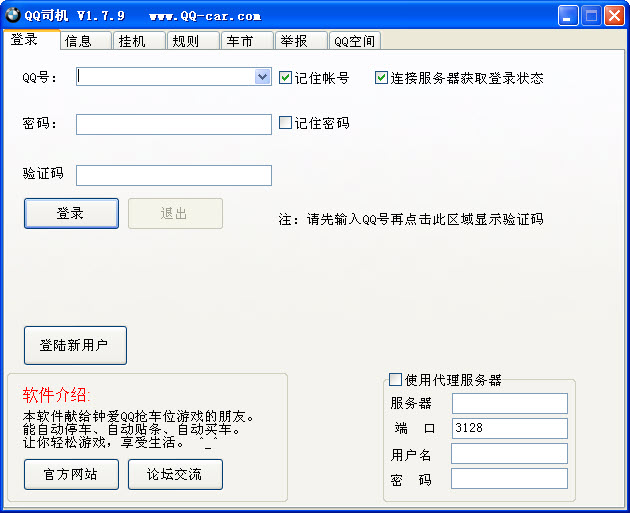
Task: Minimize the QQ司机 window
Action: click(568, 16)
